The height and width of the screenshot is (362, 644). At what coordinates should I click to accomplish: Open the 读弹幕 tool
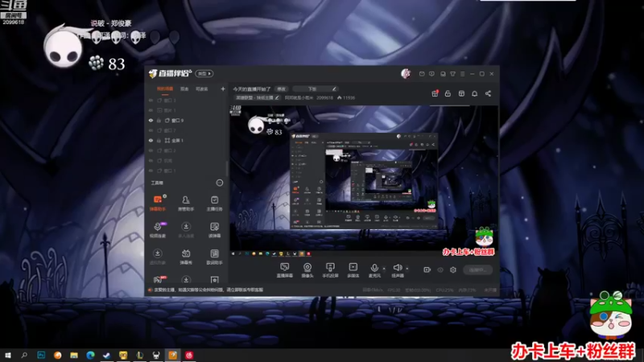[x=214, y=229]
